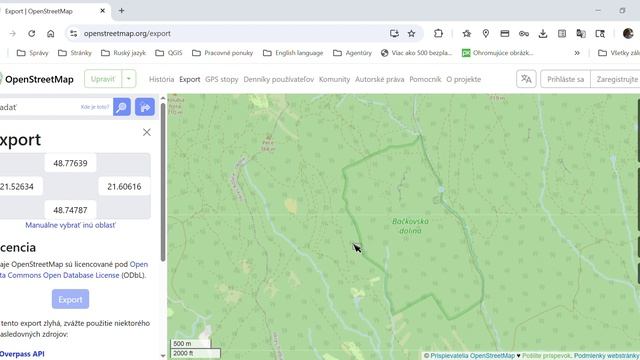
Task: Open the Ruský jazyk bookmark folder
Action: [x=123, y=53]
